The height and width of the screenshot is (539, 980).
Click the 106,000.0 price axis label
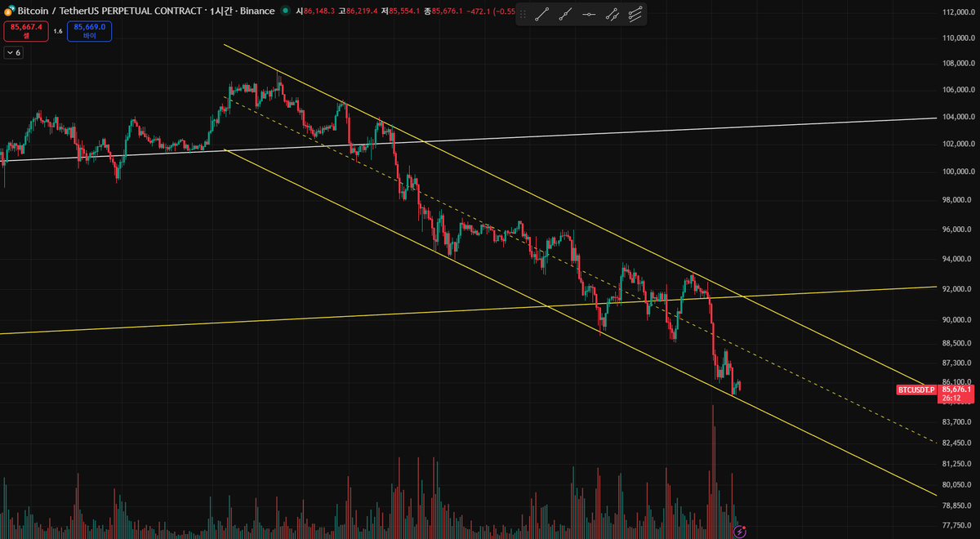959,90
